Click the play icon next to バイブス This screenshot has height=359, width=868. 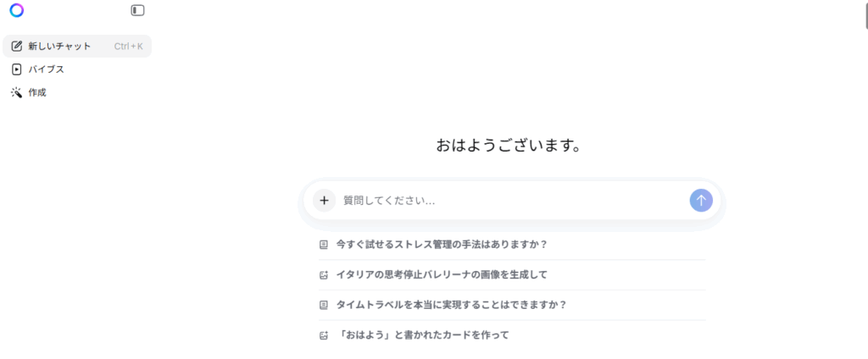coord(17,69)
